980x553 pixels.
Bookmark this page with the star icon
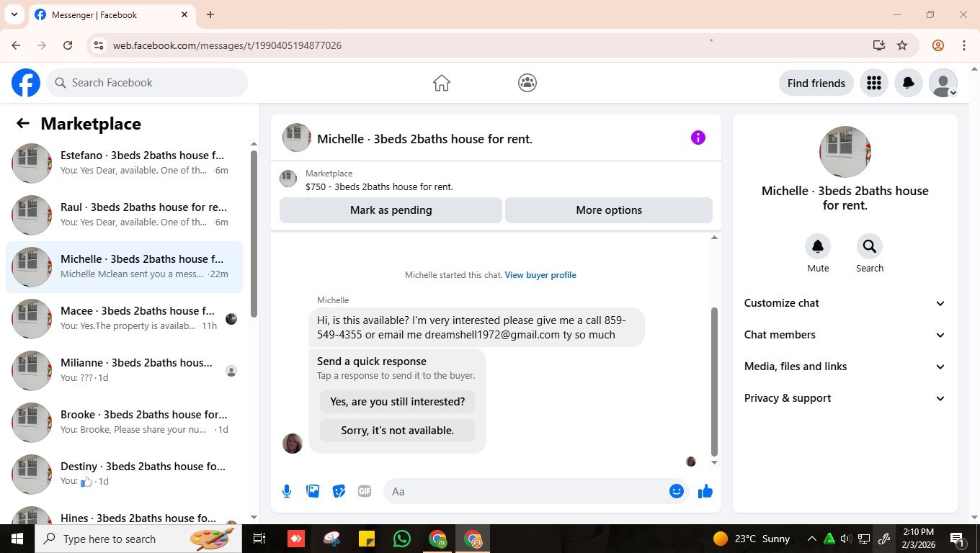[902, 45]
